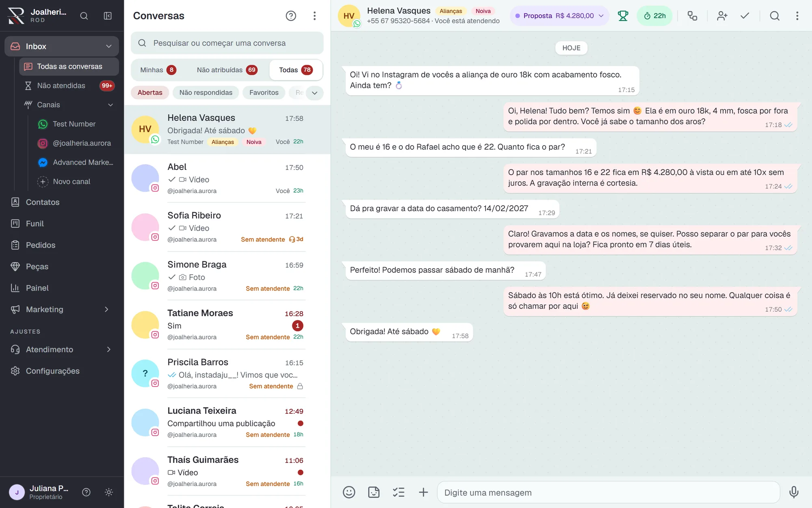This screenshot has height=508, width=812.
Task: Search within the chat using the magnifier icon
Action: [775, 16]
